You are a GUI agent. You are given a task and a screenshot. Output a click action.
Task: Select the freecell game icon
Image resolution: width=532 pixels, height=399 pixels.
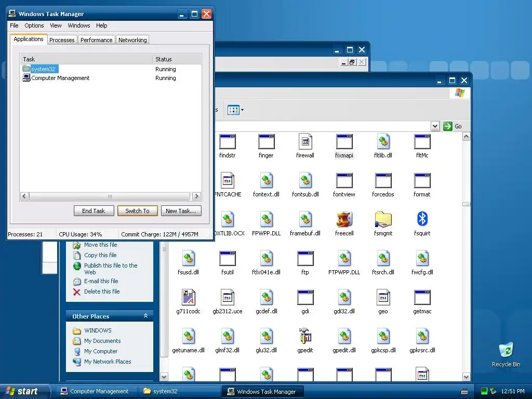344,220
